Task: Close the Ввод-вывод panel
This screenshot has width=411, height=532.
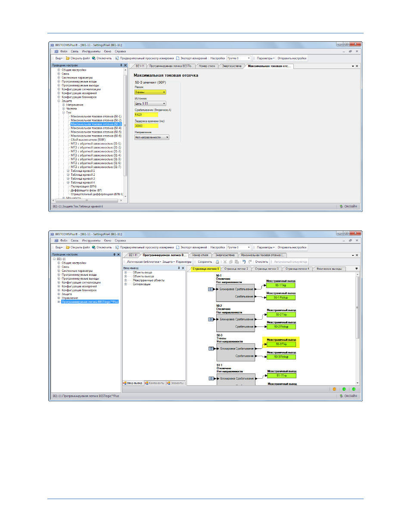Action: point(183,268)
